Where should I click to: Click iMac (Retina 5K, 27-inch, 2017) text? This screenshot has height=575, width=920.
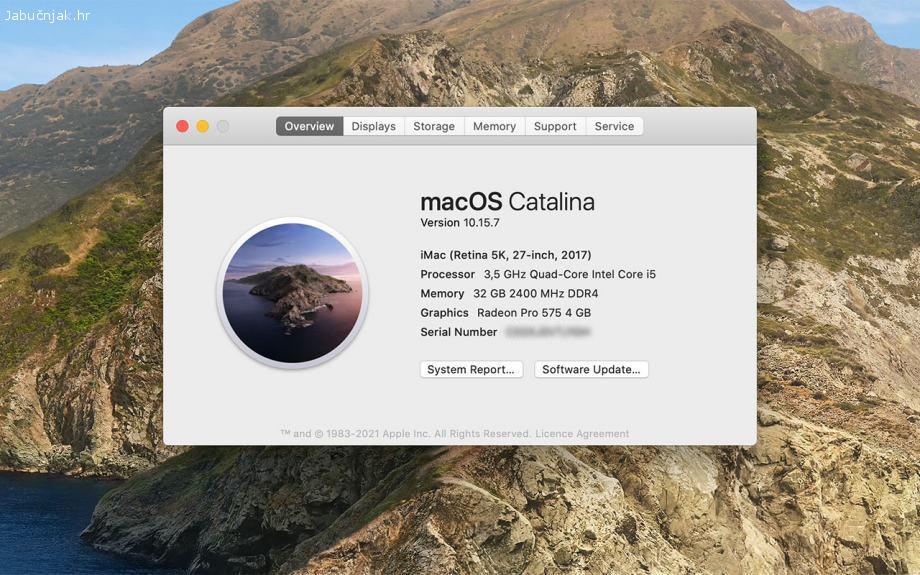tap(506, 255)
